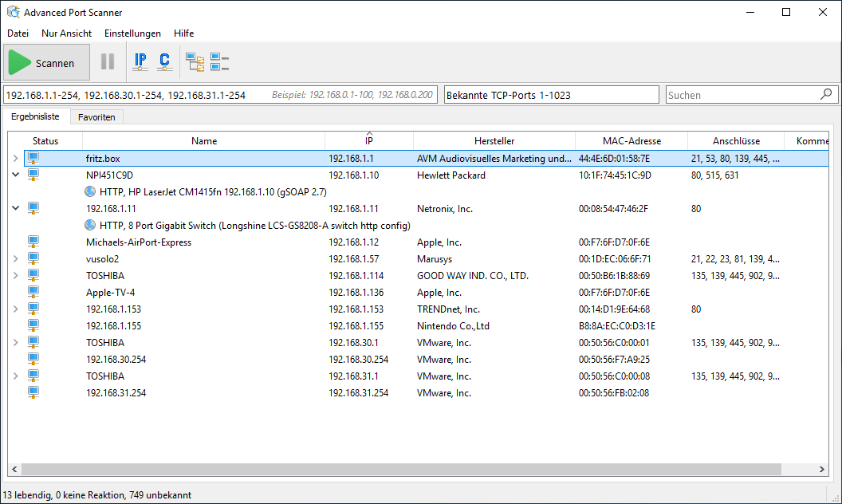Expand the vusolo2 row

[16, 259]
